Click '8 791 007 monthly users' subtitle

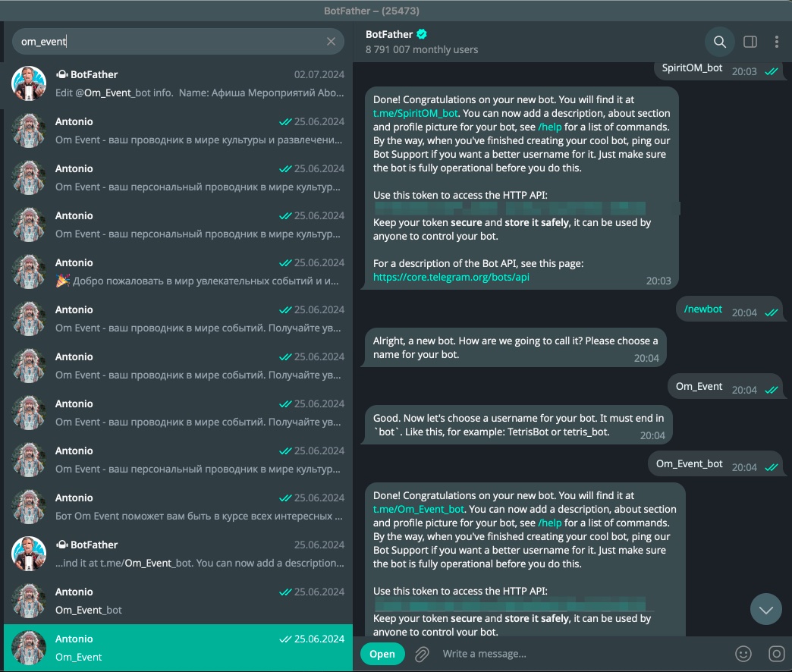pos(422,49)
